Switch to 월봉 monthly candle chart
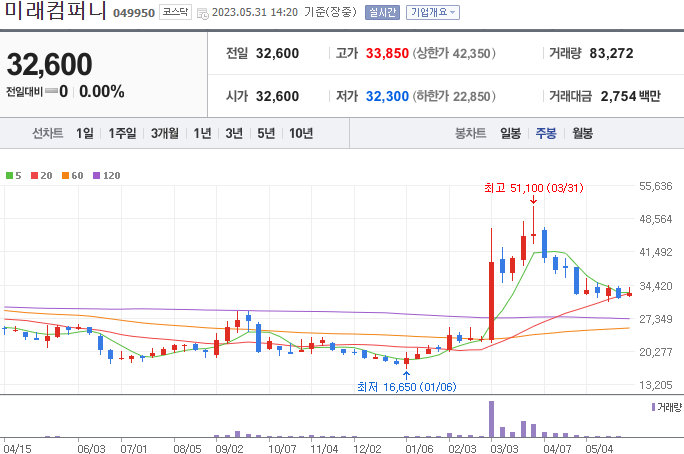Viewport: 684px width, 454px height. pos(583,133)
